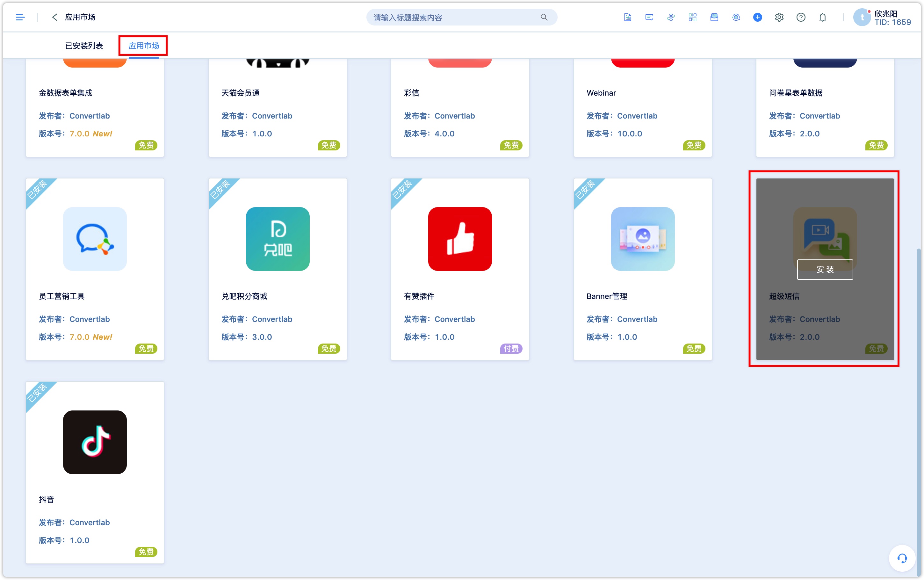This screenshot has height=580, width=924.
Task: Click the 有赞插件 thumbs-up icon
Action: coord(460,239)
